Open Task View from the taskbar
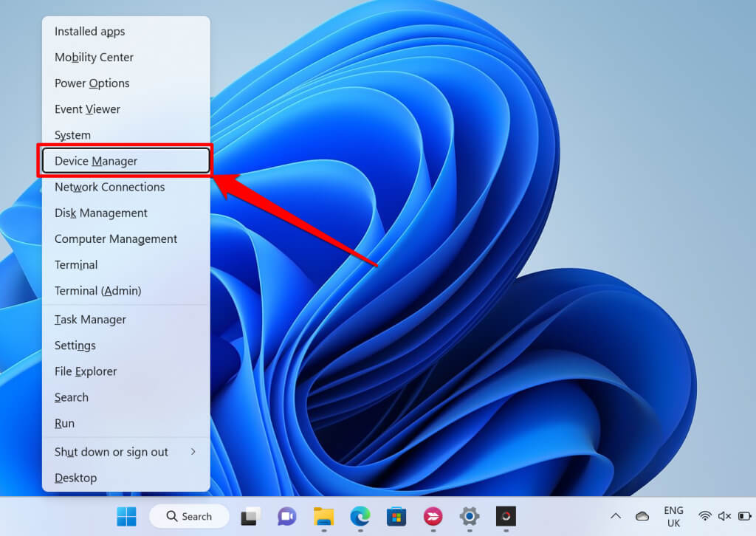The width and height of the screenshot is (756, 536). point(250,516)
